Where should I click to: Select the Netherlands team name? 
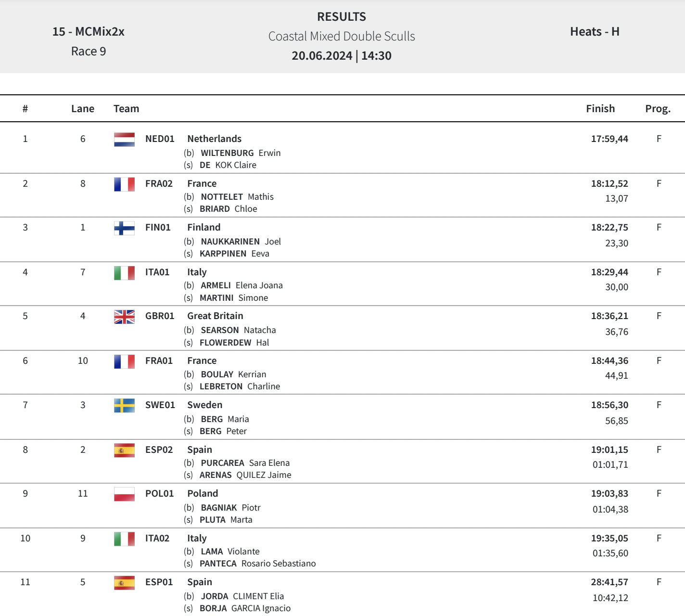click(214, 139)
